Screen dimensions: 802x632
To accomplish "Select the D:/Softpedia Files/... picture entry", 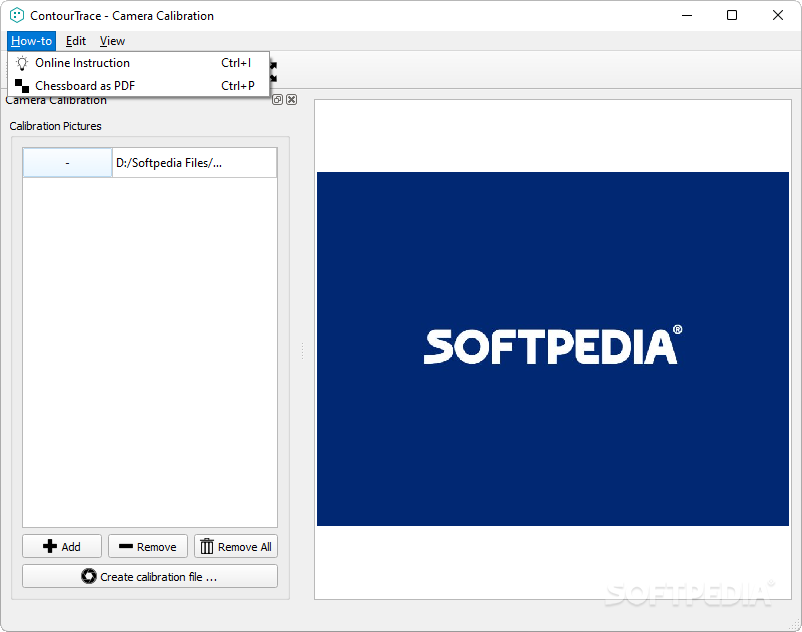I will [x=194, y=163].
